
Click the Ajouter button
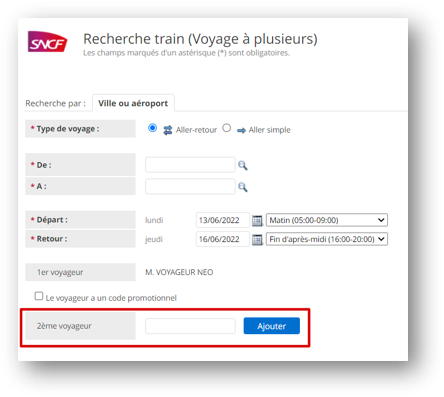click(x=272, y=326)
